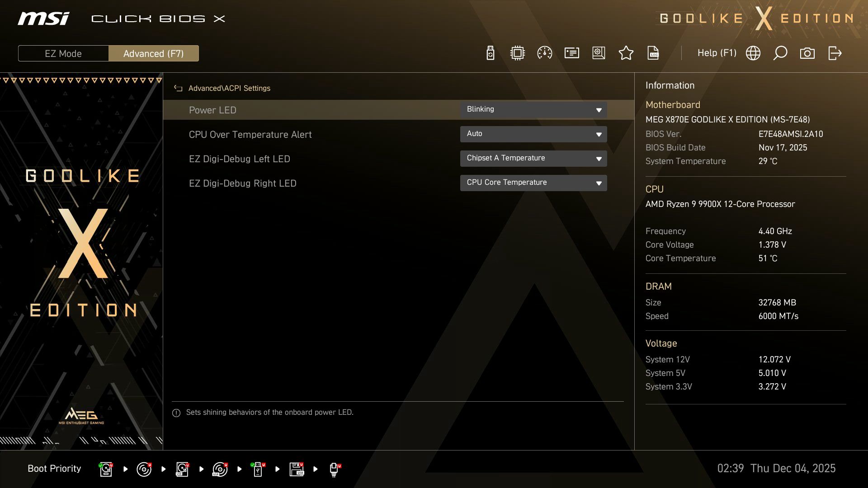868x488 pixels.
Task: Open the Favorites star menu
Action: point(626,53)
